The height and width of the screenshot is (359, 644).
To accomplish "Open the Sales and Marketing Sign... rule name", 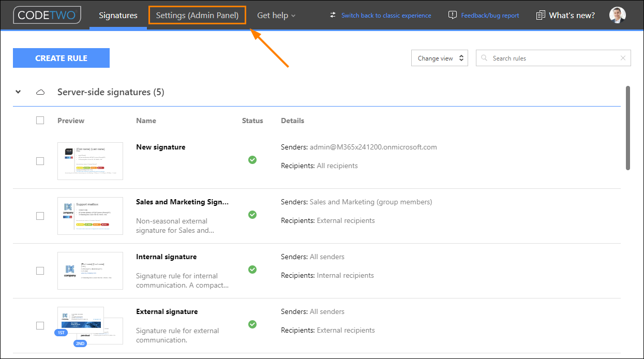I will (182, 202).
